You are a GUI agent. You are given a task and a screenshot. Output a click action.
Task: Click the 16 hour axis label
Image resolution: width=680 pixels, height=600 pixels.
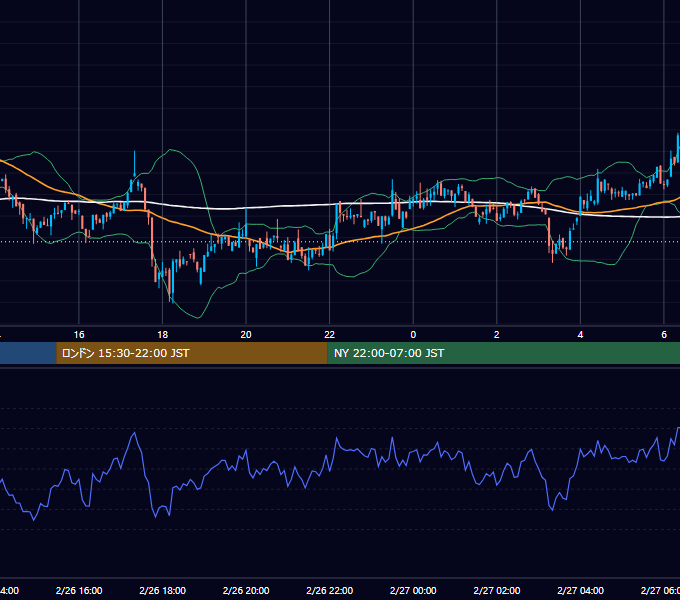[79, 335]
